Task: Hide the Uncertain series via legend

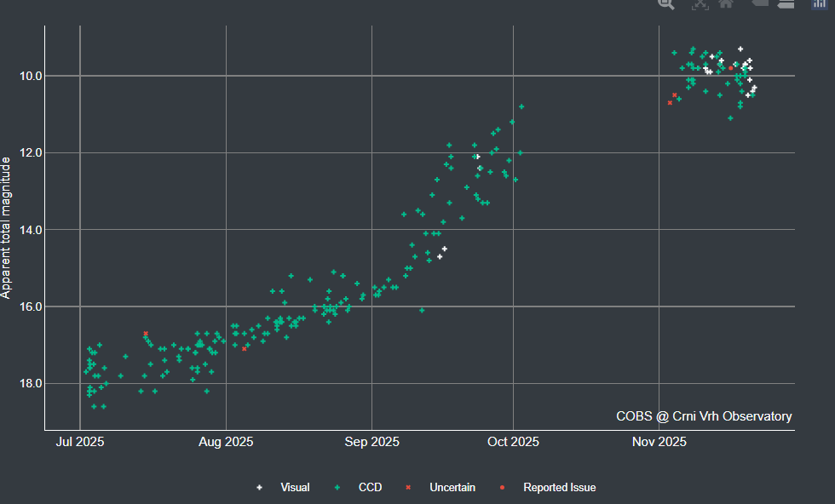Action: 440,488
